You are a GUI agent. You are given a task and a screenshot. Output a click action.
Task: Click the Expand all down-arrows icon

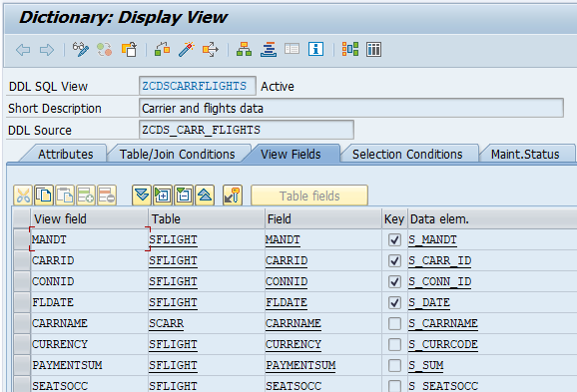142,196
